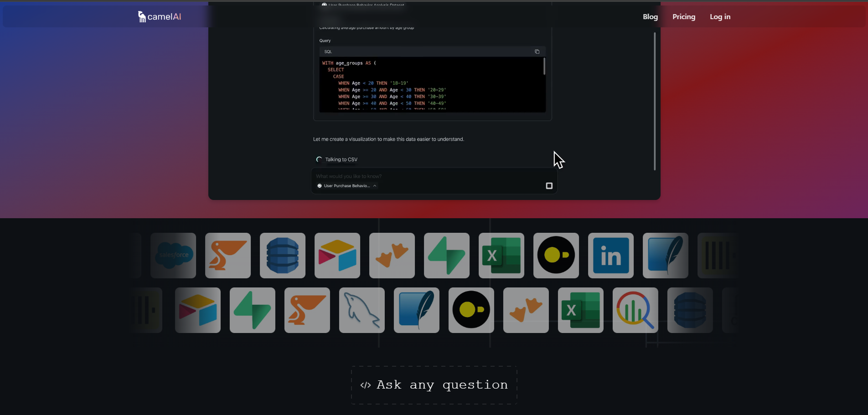
Task: Click the WITH age_groups AS ( code line
Action: tap(349, 63)
